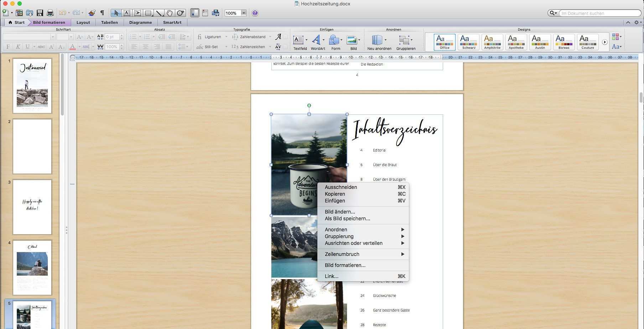This screenshot has width=644, height=329.
Task: Toggle the arrow selection tool
Action: click(116, 13)
